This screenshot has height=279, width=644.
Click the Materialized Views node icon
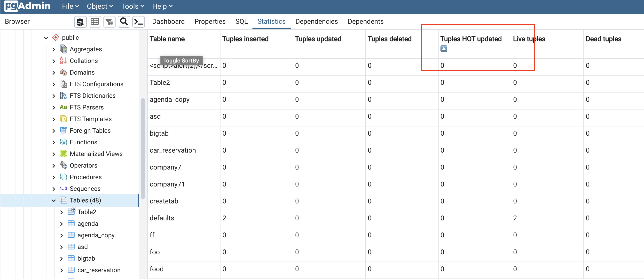[63, 154]
